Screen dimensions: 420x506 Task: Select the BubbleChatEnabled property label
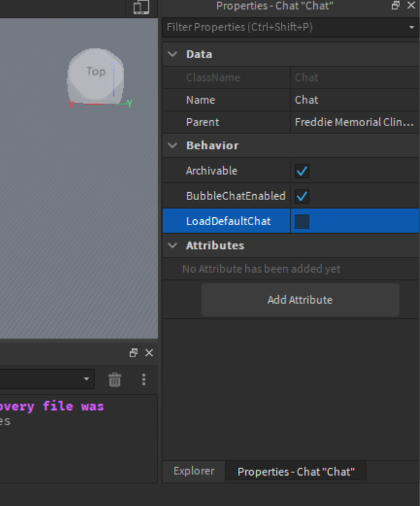(236, 196)
